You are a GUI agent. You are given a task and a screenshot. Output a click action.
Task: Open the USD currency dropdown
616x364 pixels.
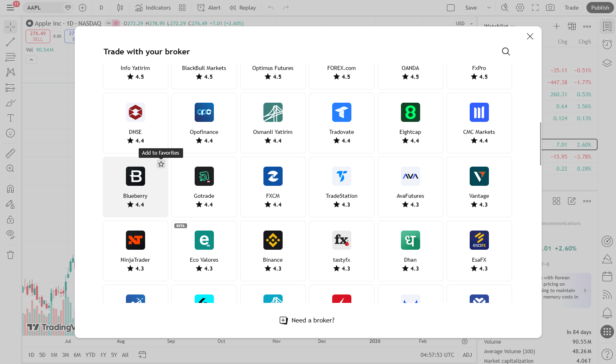tap(464, 24)
